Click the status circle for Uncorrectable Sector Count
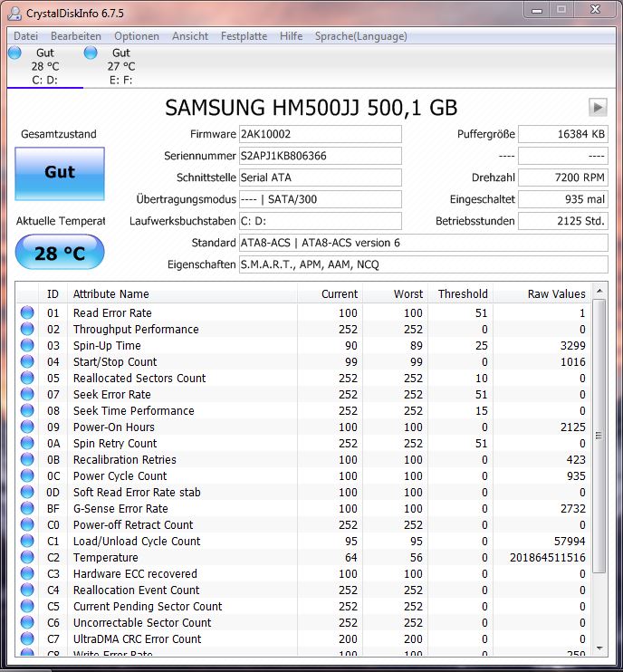The image size is (623, 672). pos(27,622)
